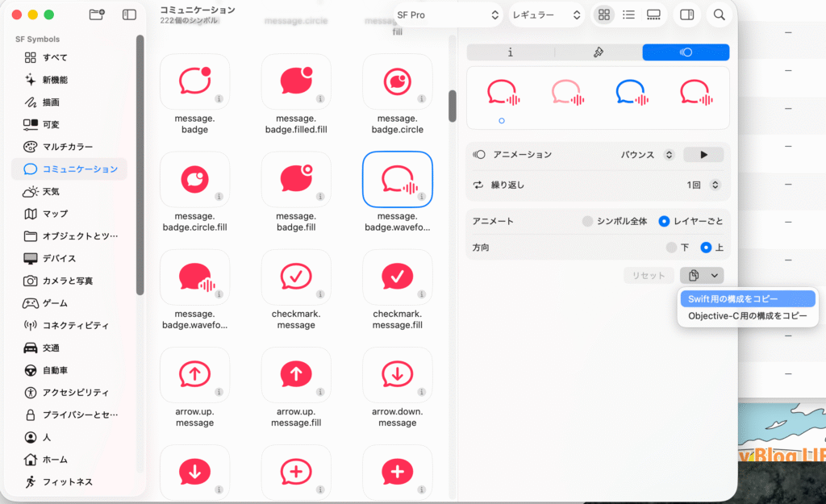
Task: Select the checkmark.message symbol
Action: [x=296, y=277]
